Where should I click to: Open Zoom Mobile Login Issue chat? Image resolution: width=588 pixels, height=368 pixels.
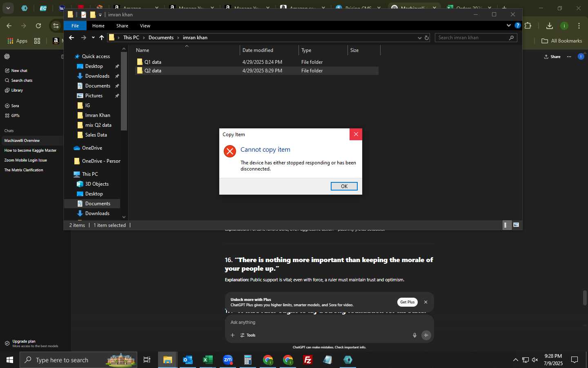pos(26,160)
